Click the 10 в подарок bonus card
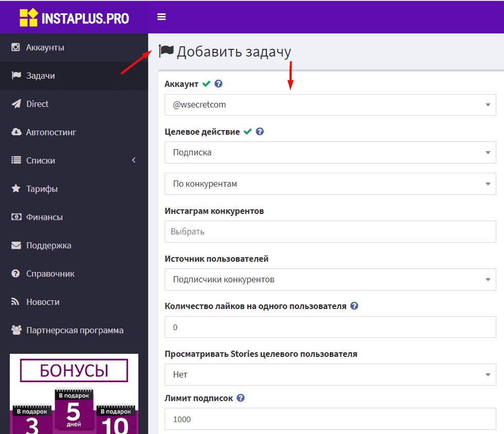 click(116, 420)
